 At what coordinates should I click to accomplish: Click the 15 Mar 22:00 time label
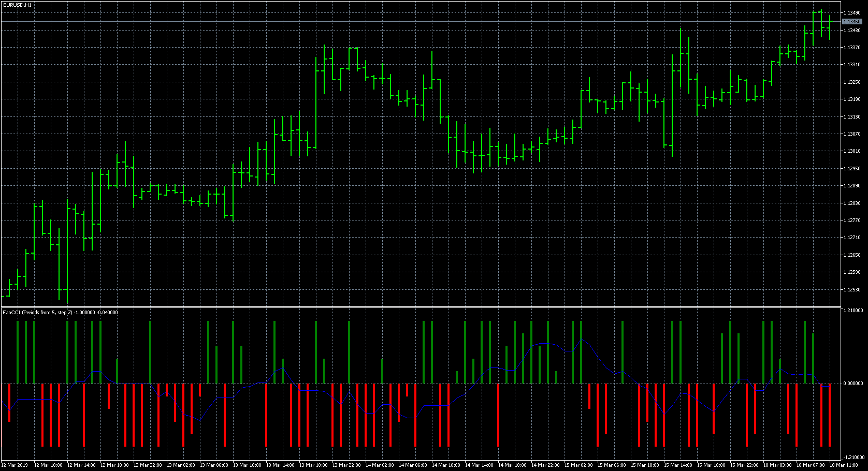[744, 465]
